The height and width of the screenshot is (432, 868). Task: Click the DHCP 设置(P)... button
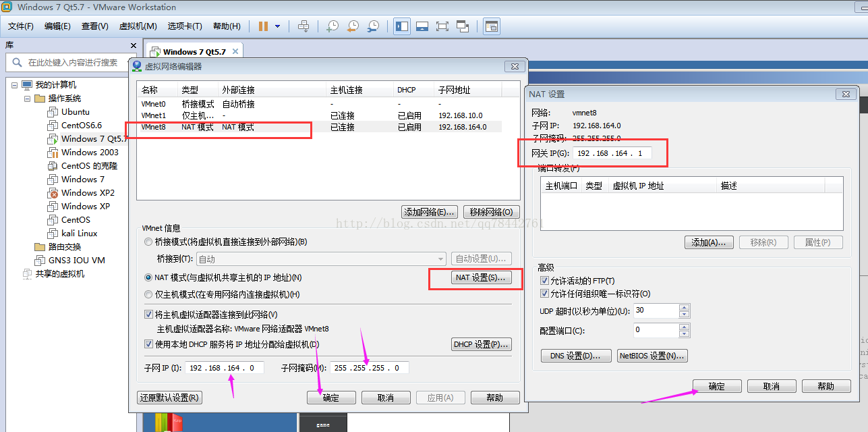point(481,344)
